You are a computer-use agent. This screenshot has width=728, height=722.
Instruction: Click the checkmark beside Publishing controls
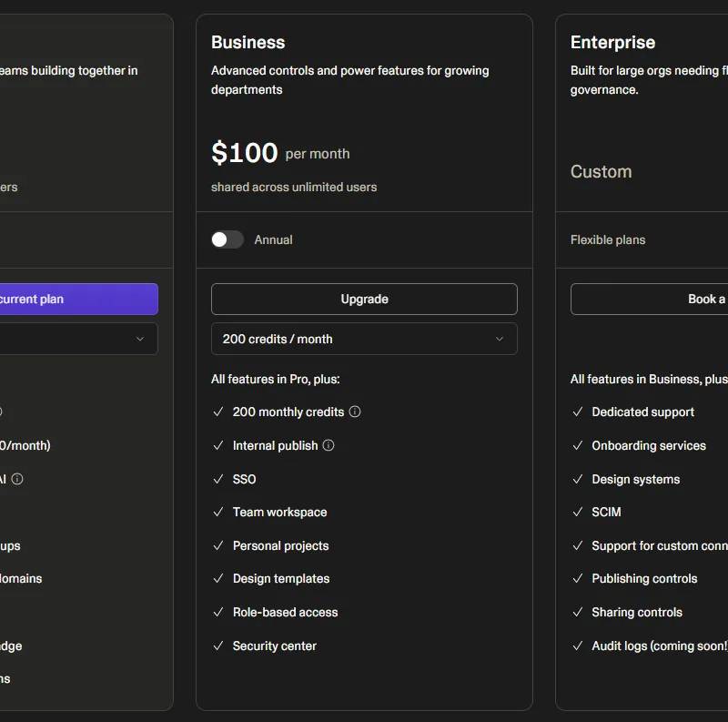(x=578, y=578)
